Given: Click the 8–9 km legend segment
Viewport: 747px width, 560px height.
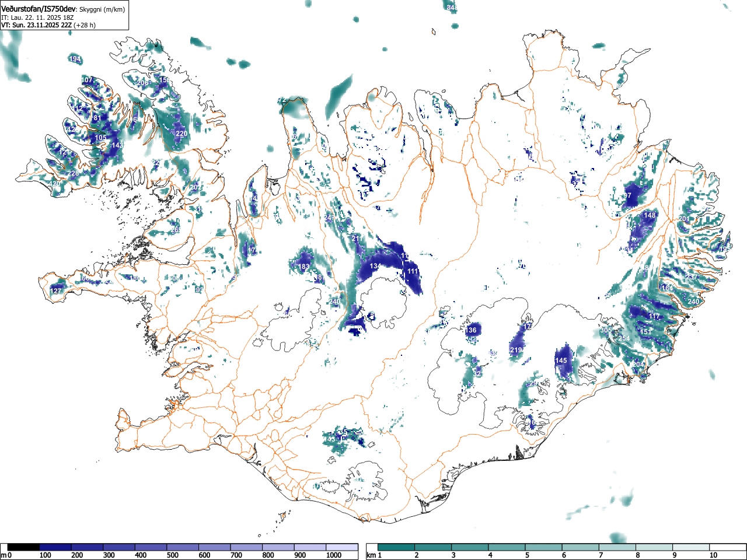Looking at the screenshot, I should (654, 547).
